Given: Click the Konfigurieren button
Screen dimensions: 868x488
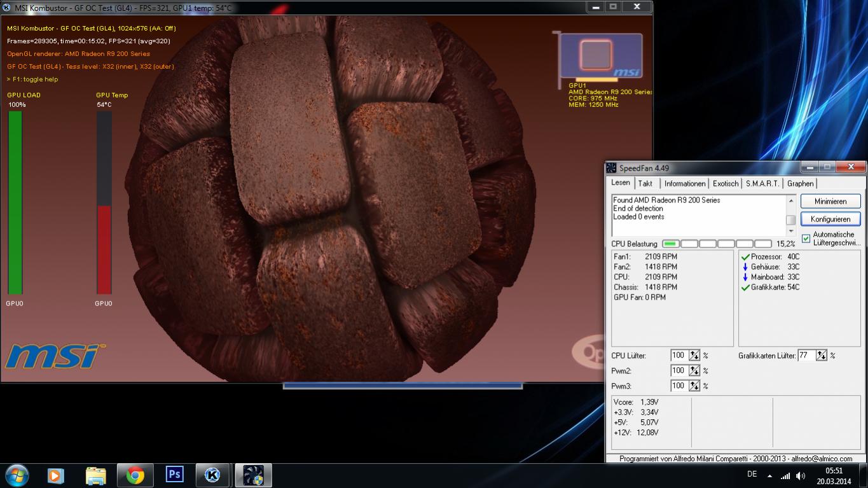Looking at the screenshot, I should tap(830, 219).
